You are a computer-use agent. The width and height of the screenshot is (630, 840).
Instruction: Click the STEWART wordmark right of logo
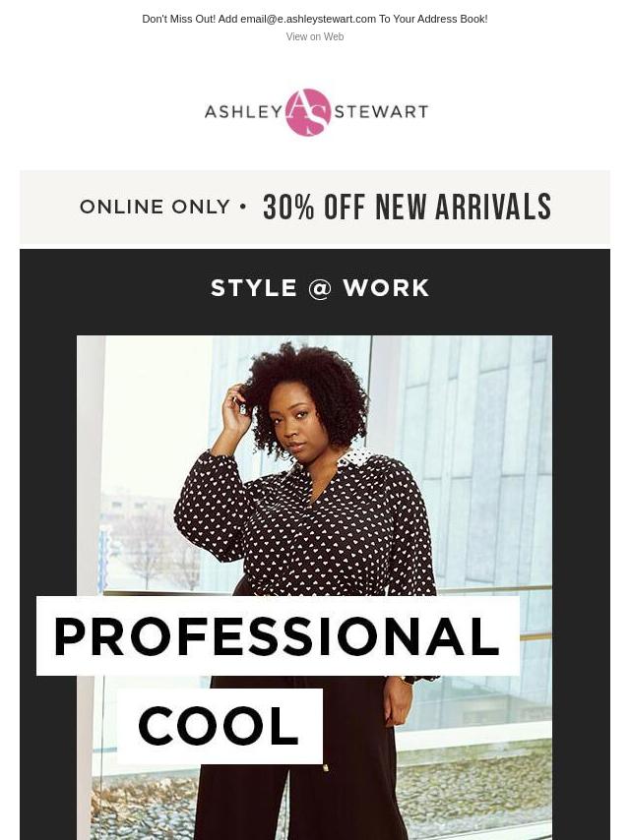pyautogui.click(x=381, y=111)
